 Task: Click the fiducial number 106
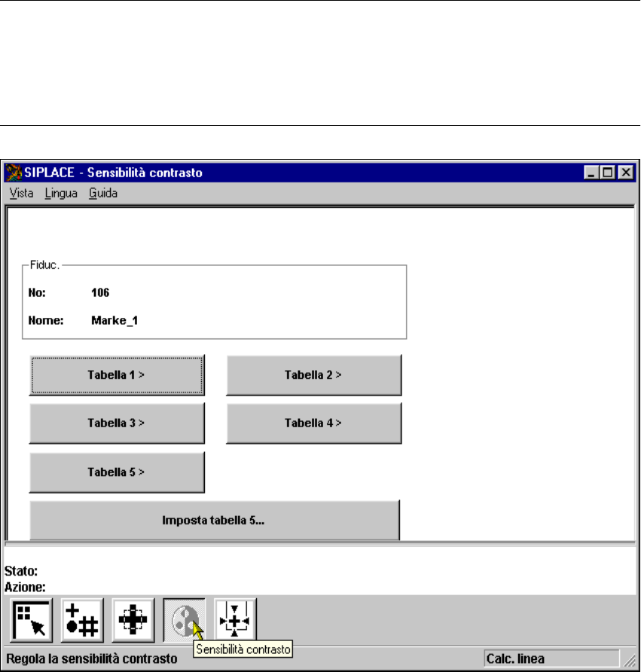[100, 293]
